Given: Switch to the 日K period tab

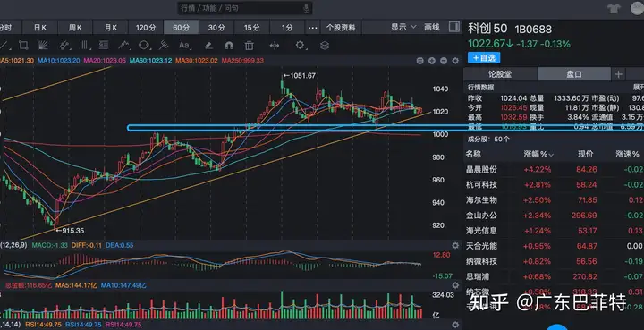Looking at the screenshot, I should coord(40,28).
